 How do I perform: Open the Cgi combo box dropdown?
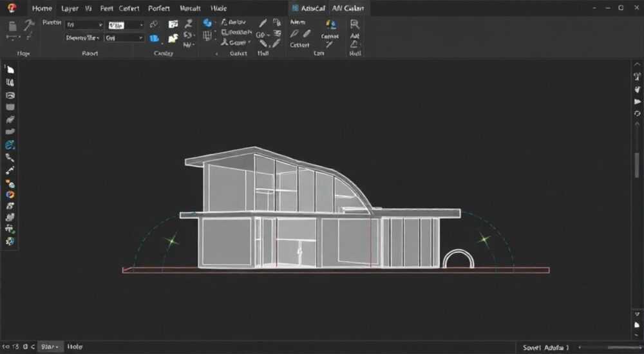[124, 38]
